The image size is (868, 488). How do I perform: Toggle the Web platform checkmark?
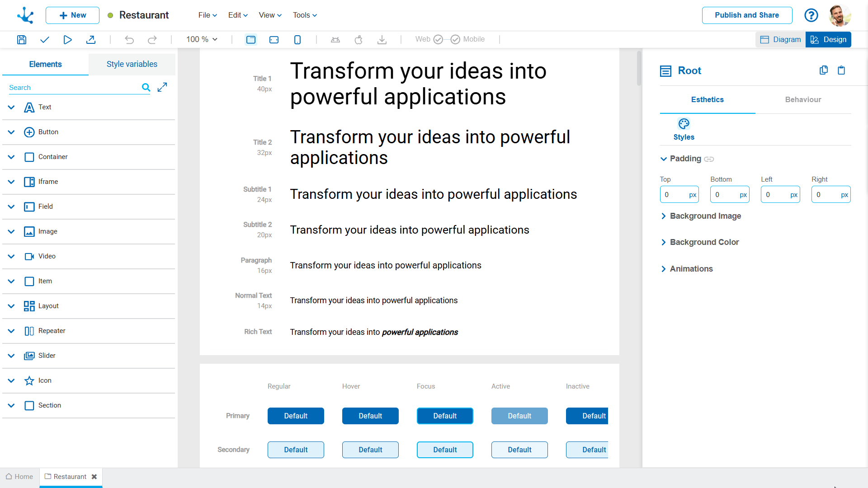(438, 40)
